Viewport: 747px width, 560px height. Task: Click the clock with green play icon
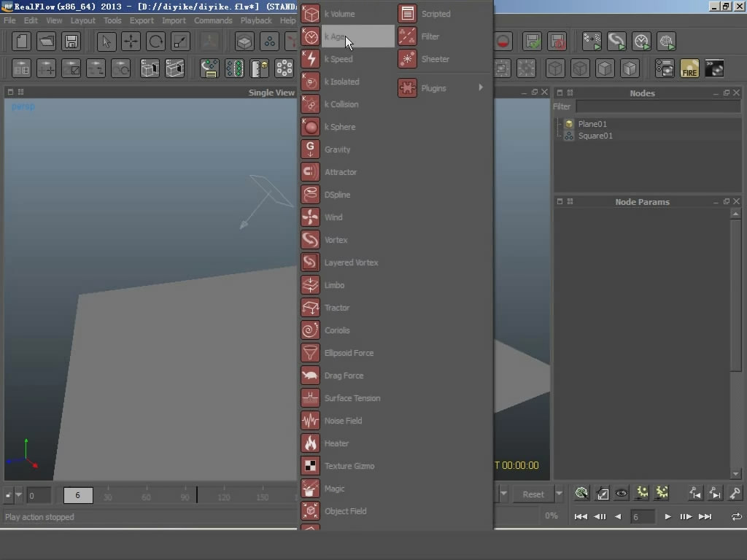pos(641,42)
